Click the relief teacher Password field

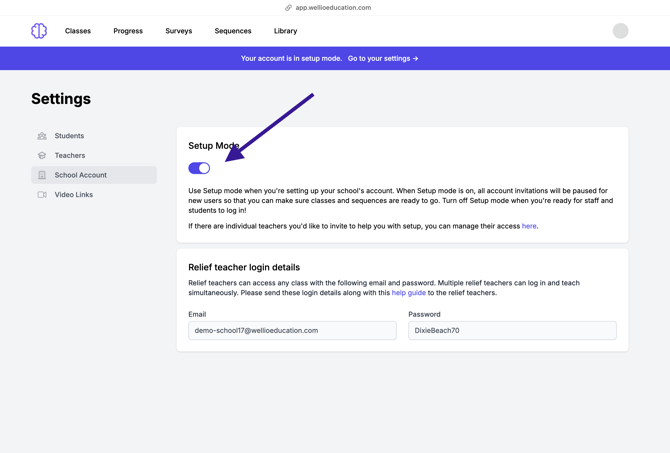[x=512, y=330]
